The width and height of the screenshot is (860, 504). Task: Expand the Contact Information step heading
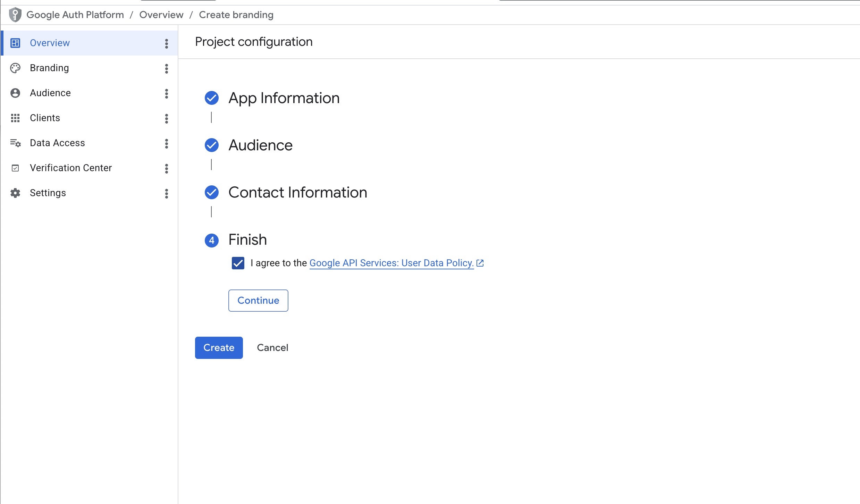(x=298, y=192)
